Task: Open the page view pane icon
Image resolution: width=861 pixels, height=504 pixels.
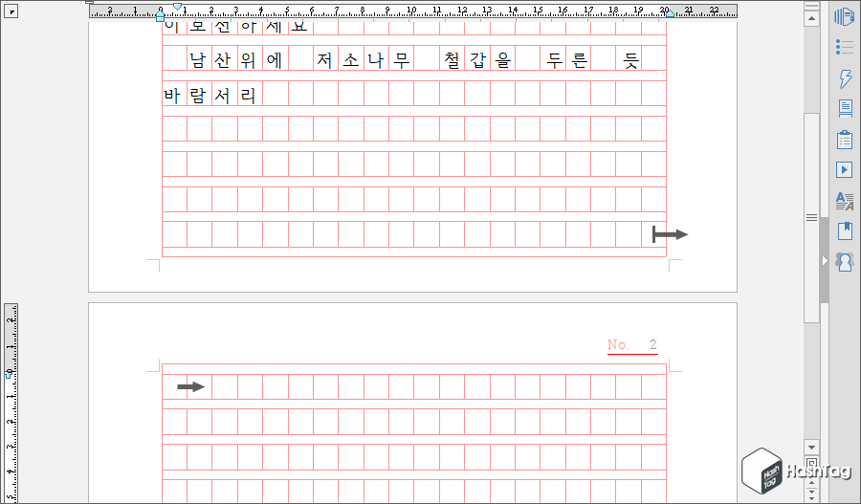Action: (x=845, y=108)
